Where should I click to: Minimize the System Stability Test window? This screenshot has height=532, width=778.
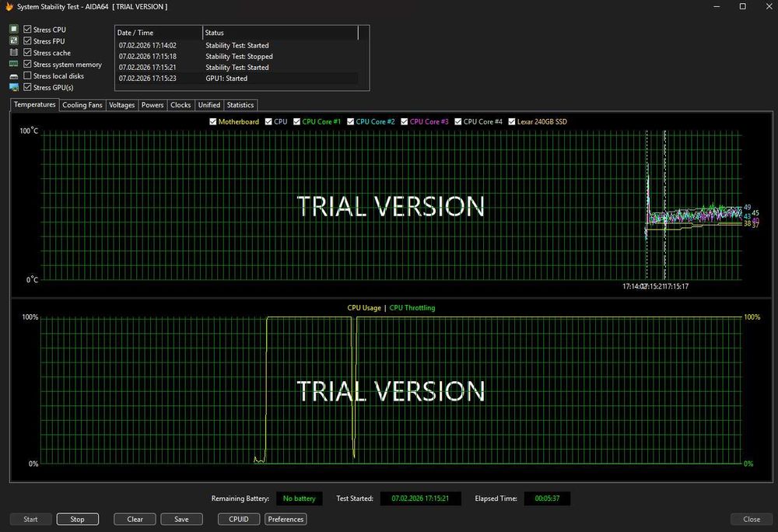(x=717, y=6)
